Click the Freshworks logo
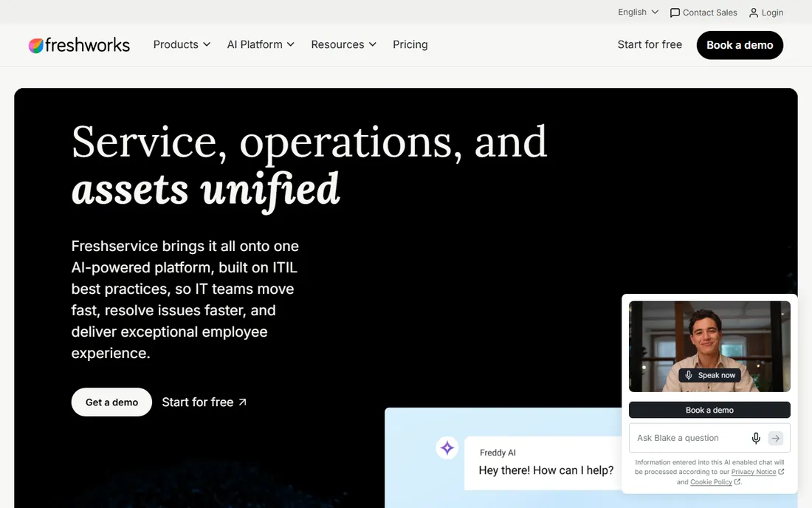This screenshot has width=812, height=508. (79, 45)
